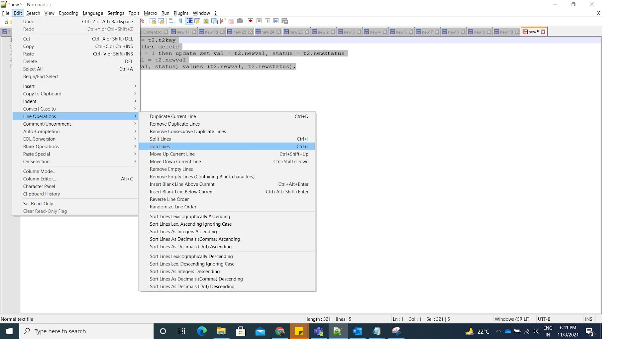The height and width of the screenshot is (339, 644).
Task: Run the recorded macro
Action: tap(268, 21)
